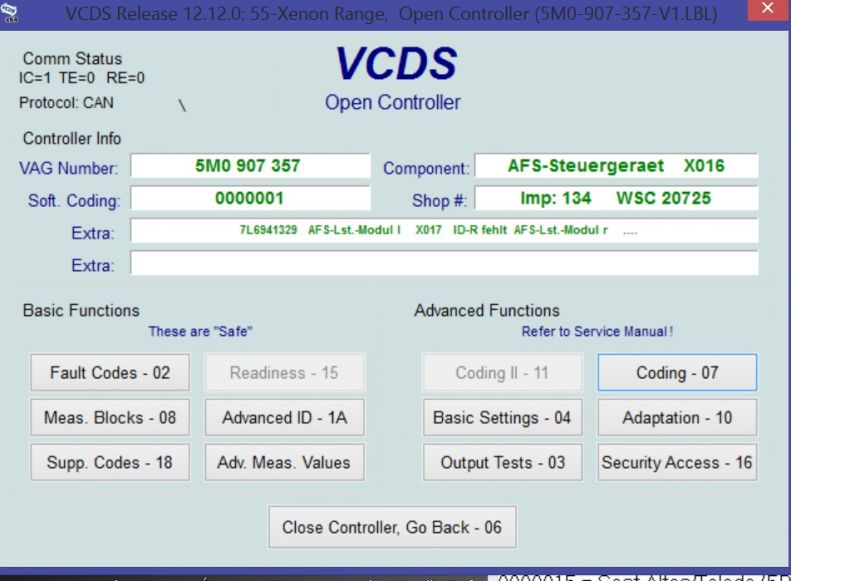Click the "Comm Status" label
Image resolution: width=850 pixels, height=581 pixels.
72,59
